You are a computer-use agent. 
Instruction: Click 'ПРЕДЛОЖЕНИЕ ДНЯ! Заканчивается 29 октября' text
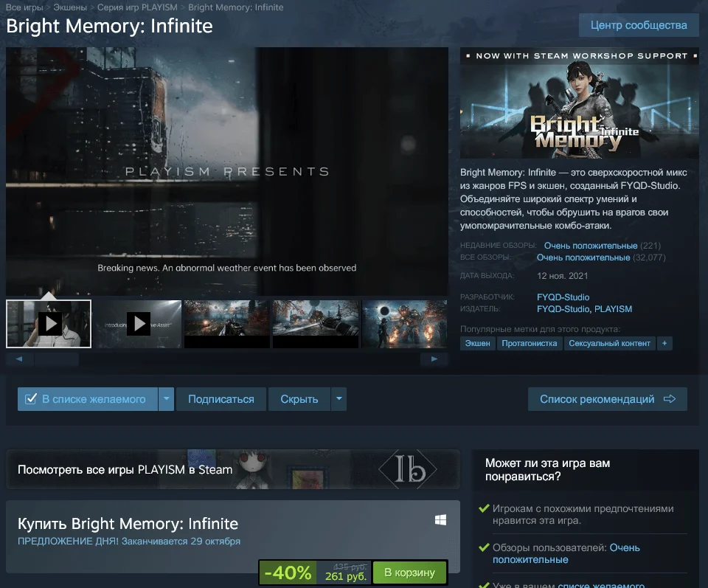click(x=129, y=541)
